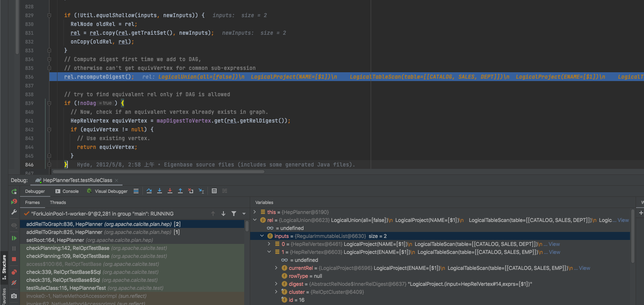644x305 pixels.
Task: Click the editor horizontal scrollbar
Action: [x=159, y=172]
